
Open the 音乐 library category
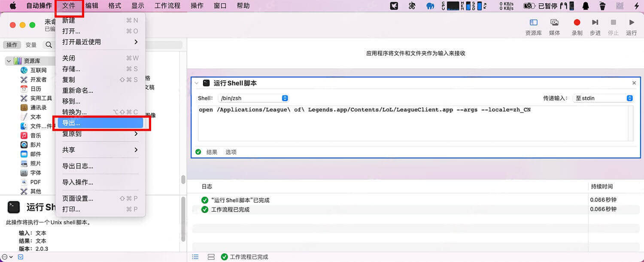click(35, 135)
